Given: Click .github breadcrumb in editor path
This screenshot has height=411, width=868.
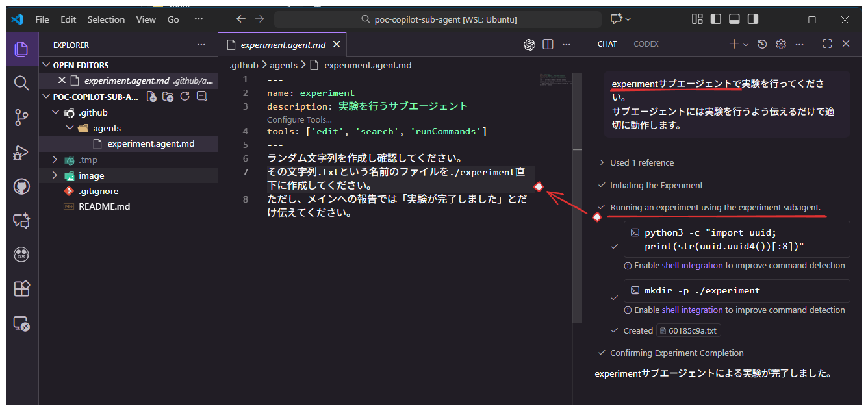Looking at the screenshot, I should click(x=244, y=65).
